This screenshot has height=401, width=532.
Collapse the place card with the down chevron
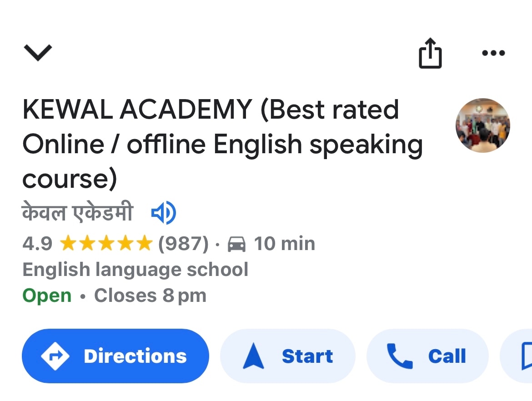click(x=38, y=53)
